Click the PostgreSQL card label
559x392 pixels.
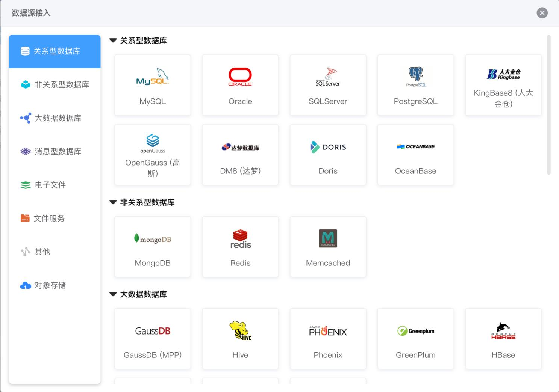416,101
